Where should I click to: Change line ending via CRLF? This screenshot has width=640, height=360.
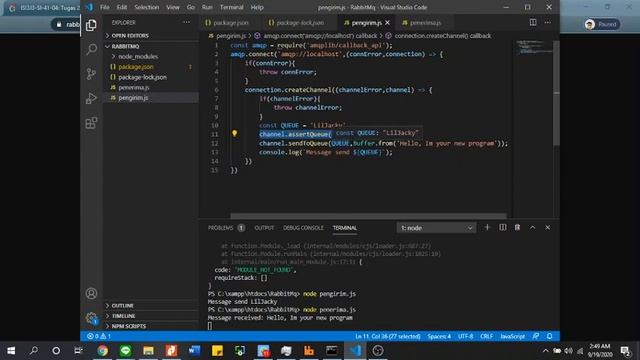coord(487,336)
